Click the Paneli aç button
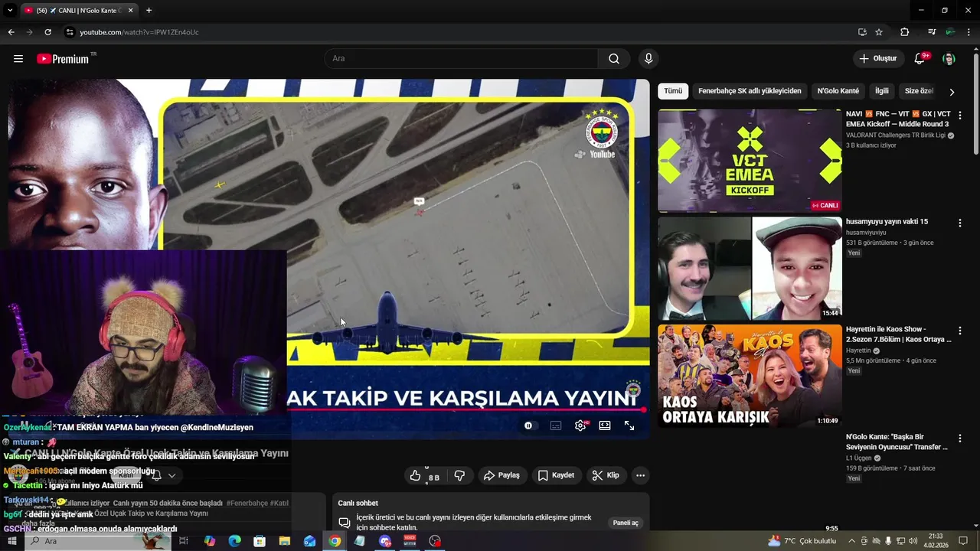980x551 pixels. 626,523
